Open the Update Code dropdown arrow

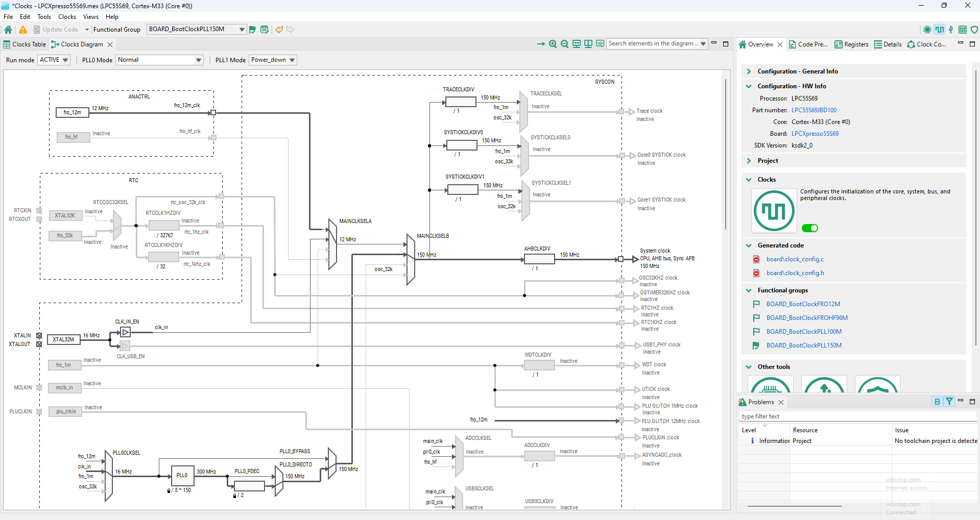tap(87, 30)
